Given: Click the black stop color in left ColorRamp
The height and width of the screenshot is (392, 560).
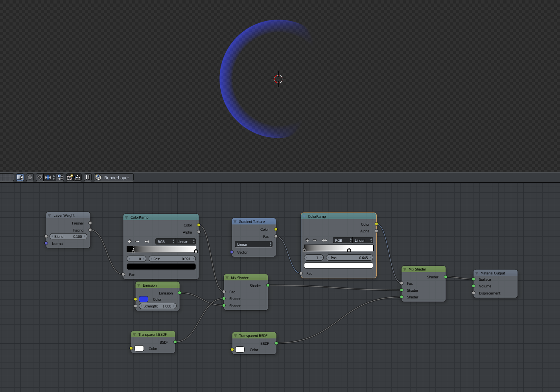Looking at the screenshot, I should point(161,267).
